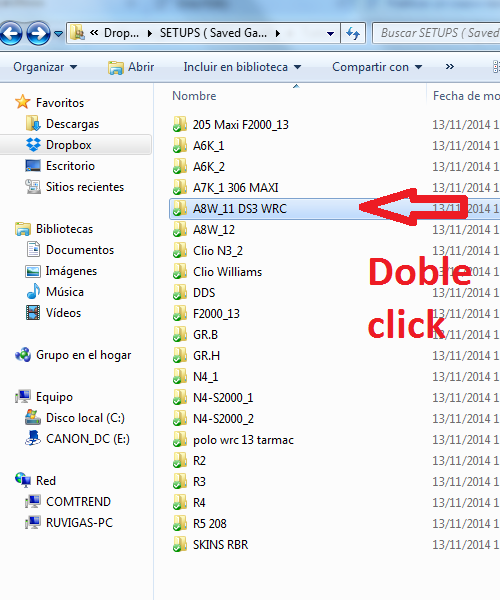The width and height of the screenshot is (500, 600).
Task: Open arrow after Drop... breadcrumb
Action: [150, 34]
